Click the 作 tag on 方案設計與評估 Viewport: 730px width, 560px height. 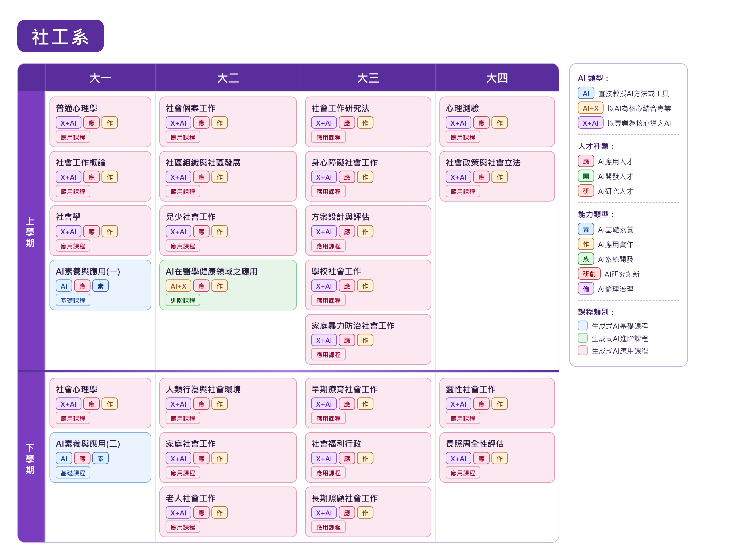pos(365,231)
